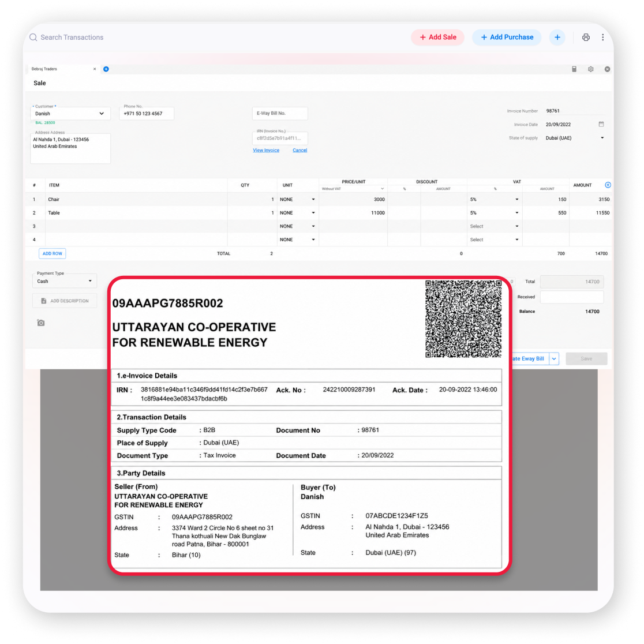Select the Debraj Traders tab

(62, 69)
